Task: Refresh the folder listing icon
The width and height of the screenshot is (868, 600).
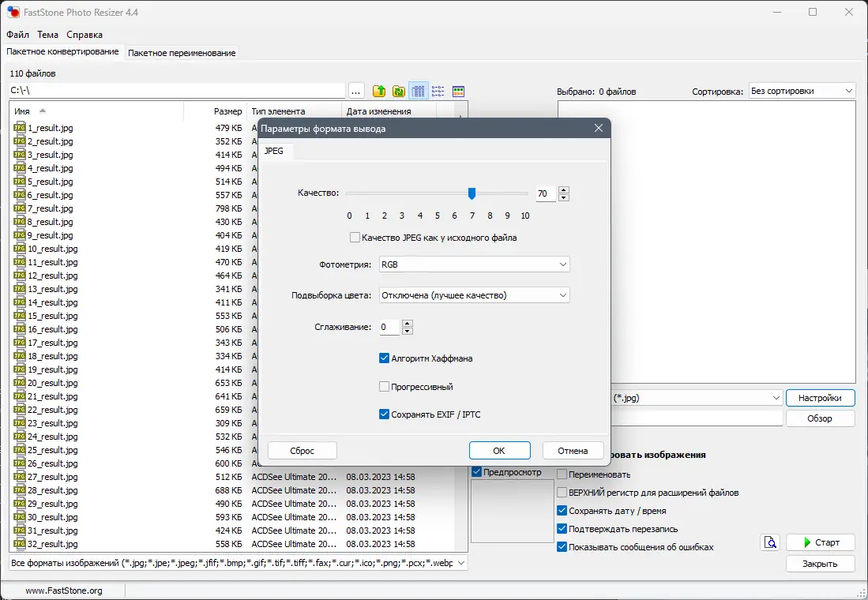Action: [x=399, y=92]
